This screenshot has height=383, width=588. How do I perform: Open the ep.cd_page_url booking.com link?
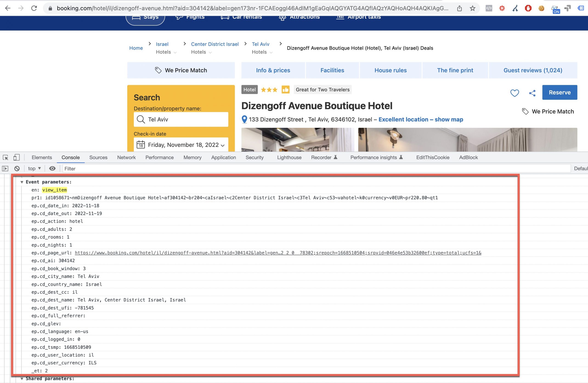[x=278, y=253]
